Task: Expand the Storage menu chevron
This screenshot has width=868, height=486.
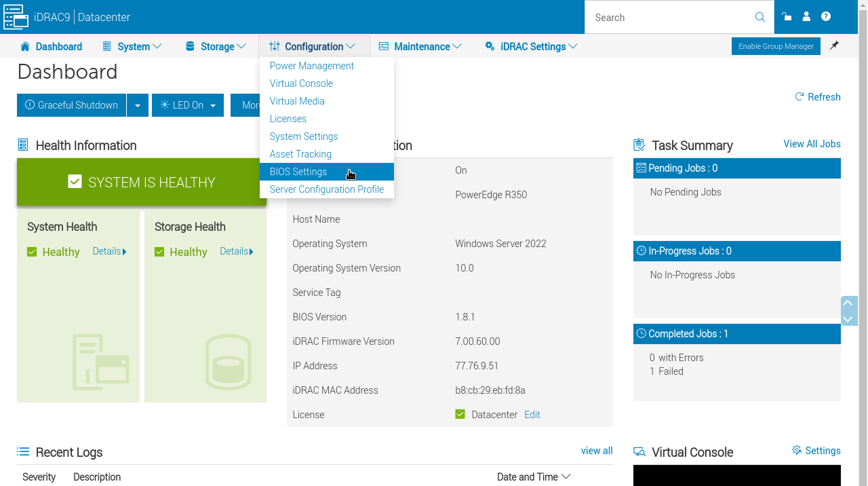Action: (241, 46)
